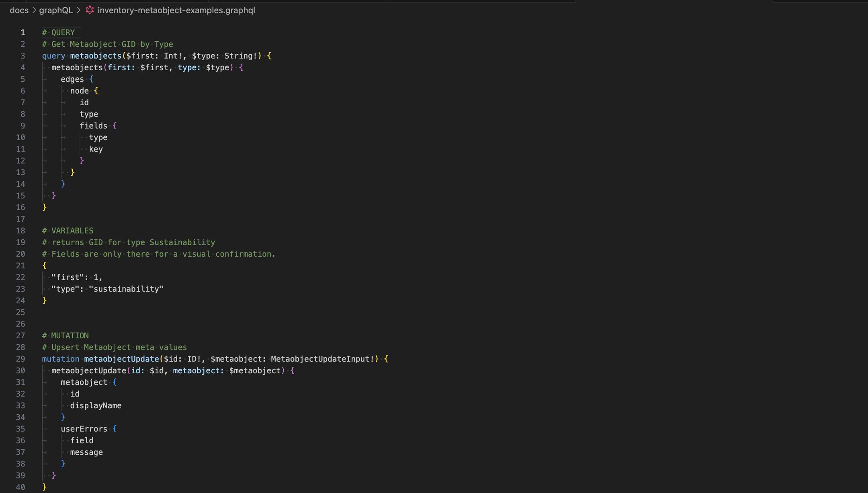
Task: Click the mutation keyword on line 29
Action: click(61, 359)
